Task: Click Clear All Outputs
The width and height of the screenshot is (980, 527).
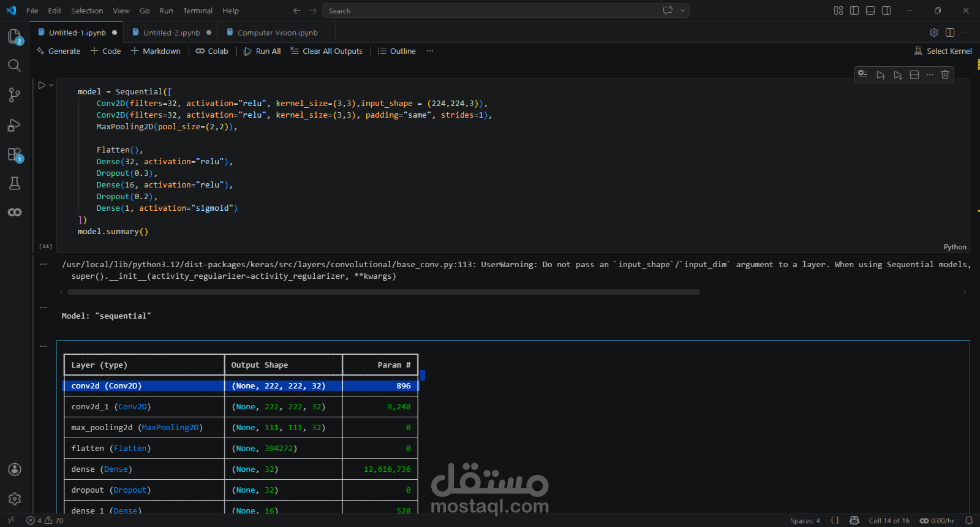Action: point(326,51)
